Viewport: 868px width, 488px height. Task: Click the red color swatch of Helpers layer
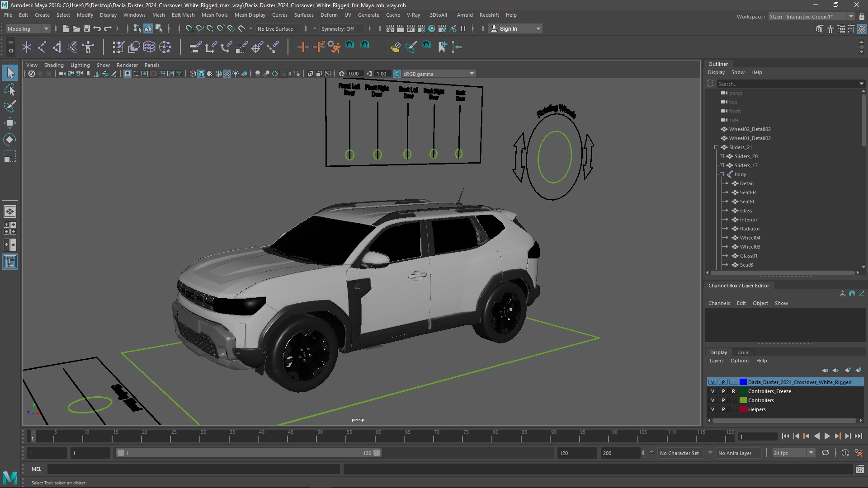[743, 409]
